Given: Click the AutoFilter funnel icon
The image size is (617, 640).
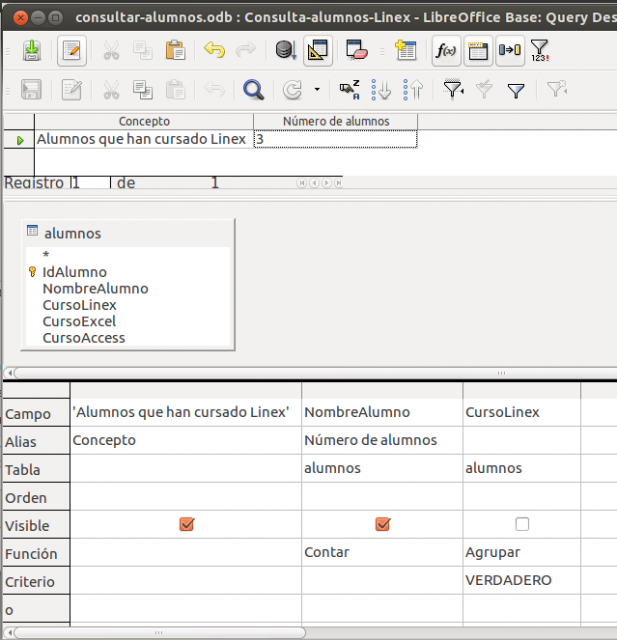Looking at the screenshot, I should coord(453,89).
